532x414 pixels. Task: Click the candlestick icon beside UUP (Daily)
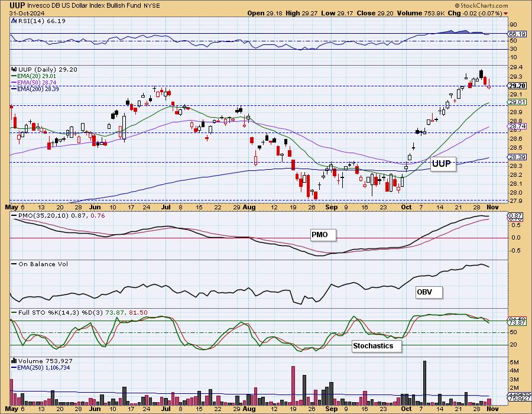coord(14,69)
